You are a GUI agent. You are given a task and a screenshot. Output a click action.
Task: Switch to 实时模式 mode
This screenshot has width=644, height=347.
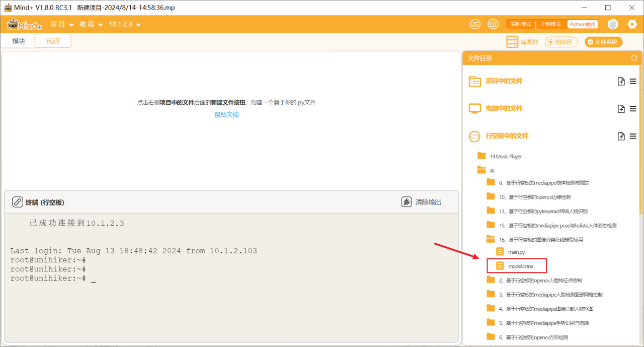(521, 24)
